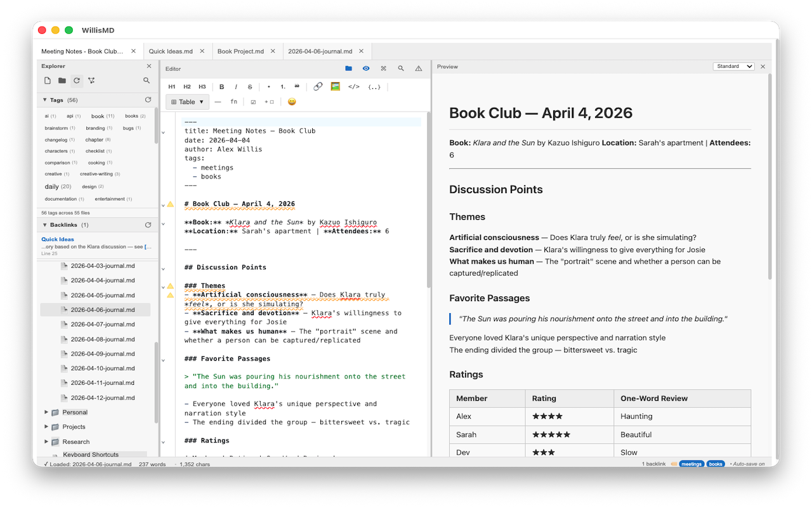Insert a code block with the </> icon
812x508 pixels.
(x=355, y=86)
